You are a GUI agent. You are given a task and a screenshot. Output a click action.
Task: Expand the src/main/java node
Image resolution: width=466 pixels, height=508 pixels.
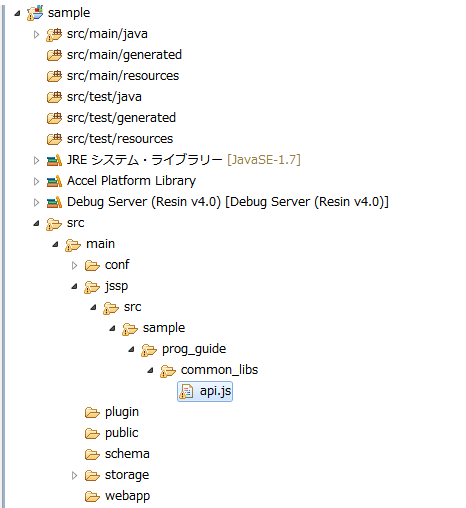[x=36, y=34]
